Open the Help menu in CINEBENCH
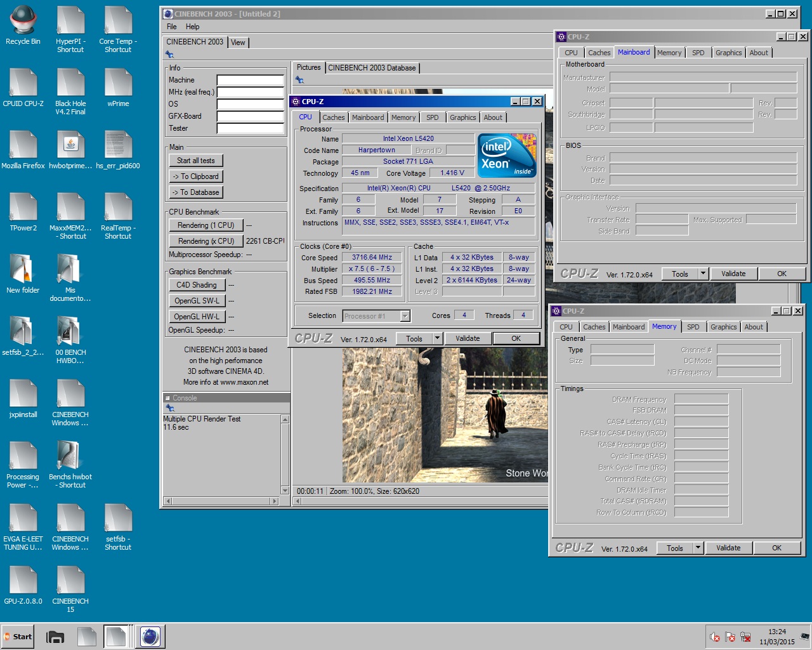The image size is (812, 650). pos(192,27)
